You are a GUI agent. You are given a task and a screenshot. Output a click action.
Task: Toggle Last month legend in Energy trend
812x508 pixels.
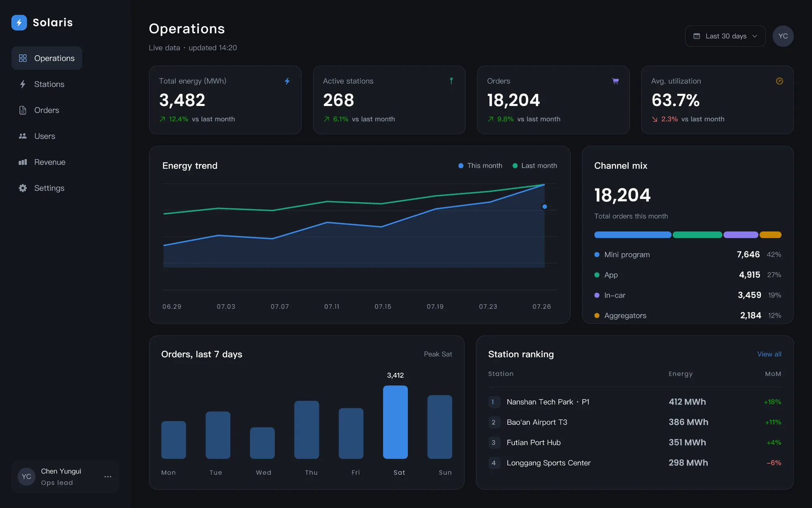pyautogui.click(x=534, y=166)
